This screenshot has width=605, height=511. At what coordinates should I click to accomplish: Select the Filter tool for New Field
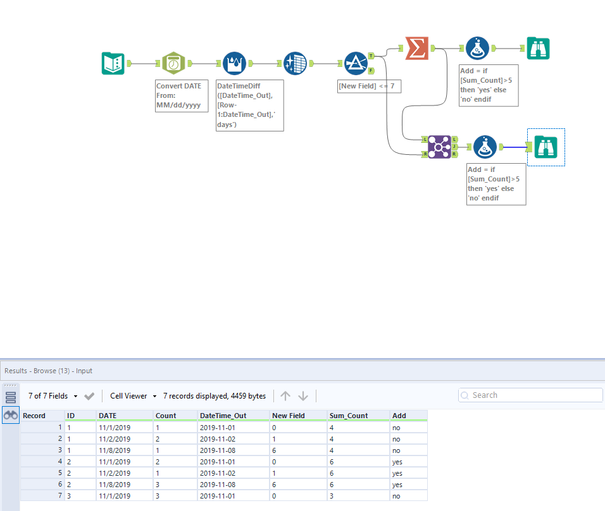tap(355, 63)
